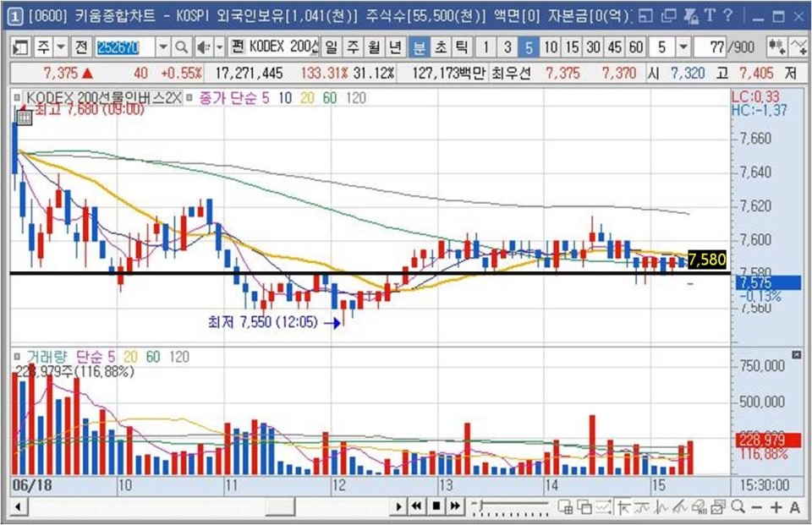Open the dropdown next to 주 selector

62,46
